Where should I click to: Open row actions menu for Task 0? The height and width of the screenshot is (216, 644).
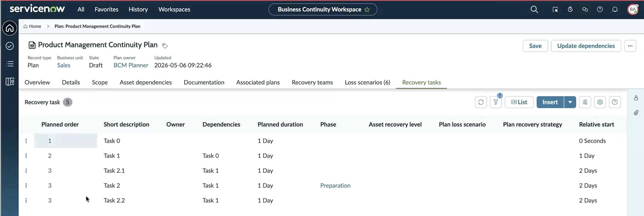click(26, 141)
